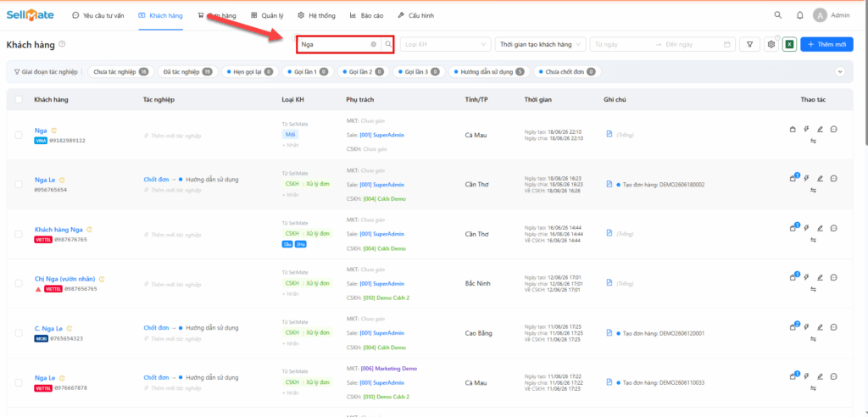Open the notifications bell

800,15
